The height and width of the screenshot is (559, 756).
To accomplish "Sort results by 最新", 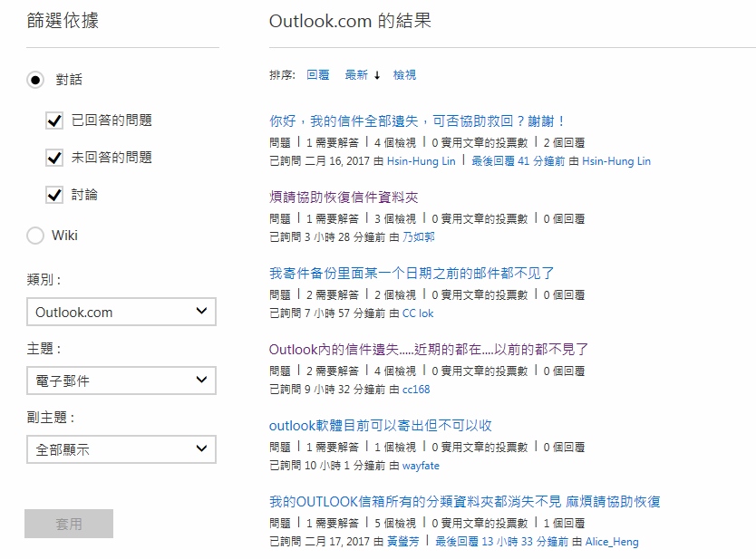I will coord(356,75).
